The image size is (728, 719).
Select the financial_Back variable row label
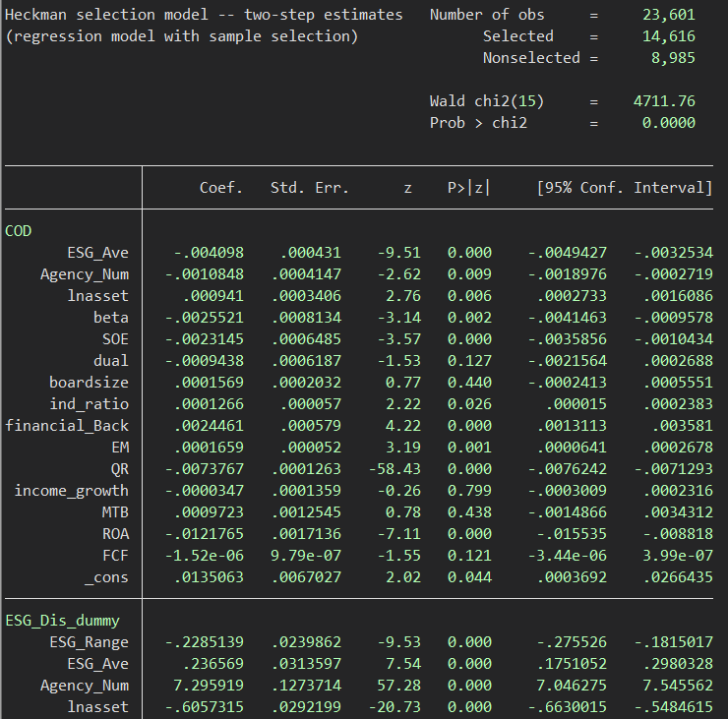point(67,426)
